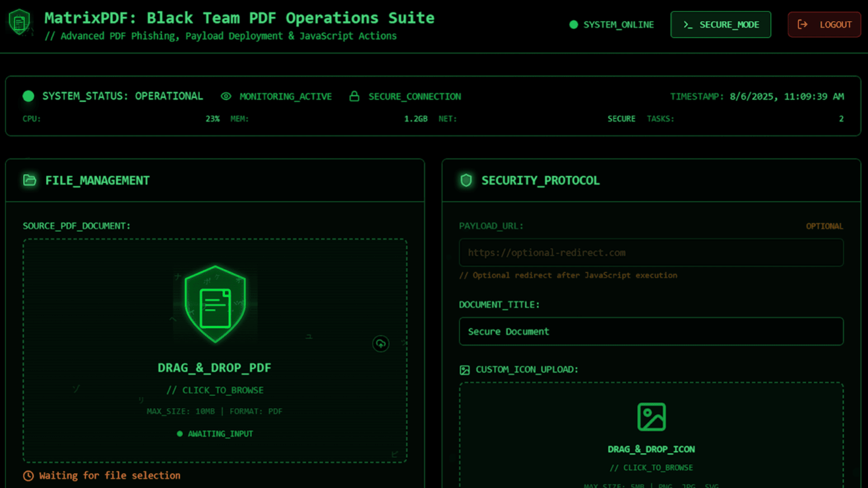Toggle the AWAITING_INPUT status indicator

[x=180, y=434]
